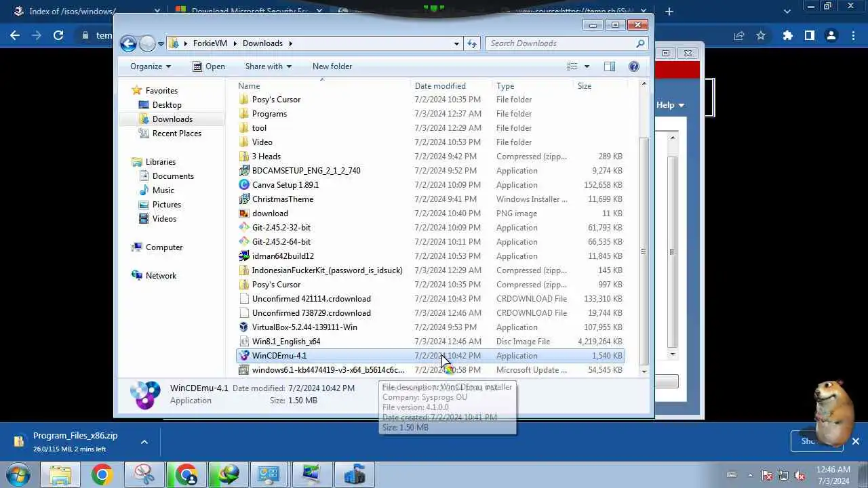Open a new Chrome tab
Viewport: 868px width, 488px height.
[x=669, y=12]
